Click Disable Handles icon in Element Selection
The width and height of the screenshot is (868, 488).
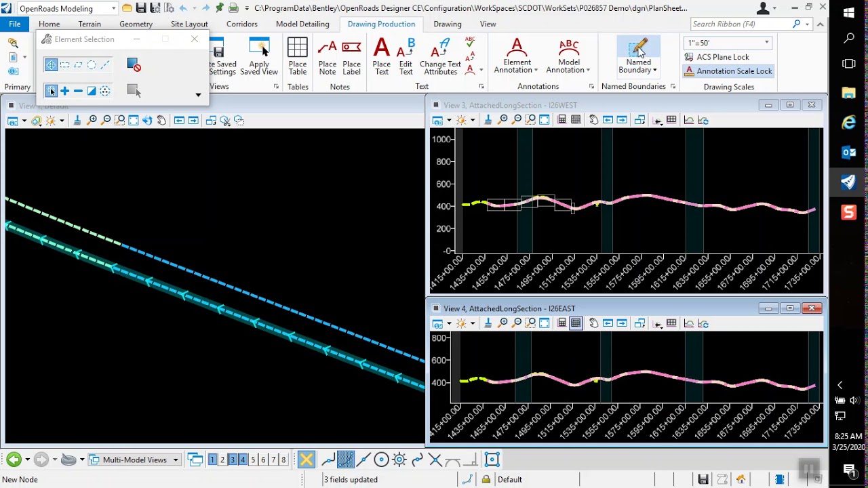[x=134, y=65]
